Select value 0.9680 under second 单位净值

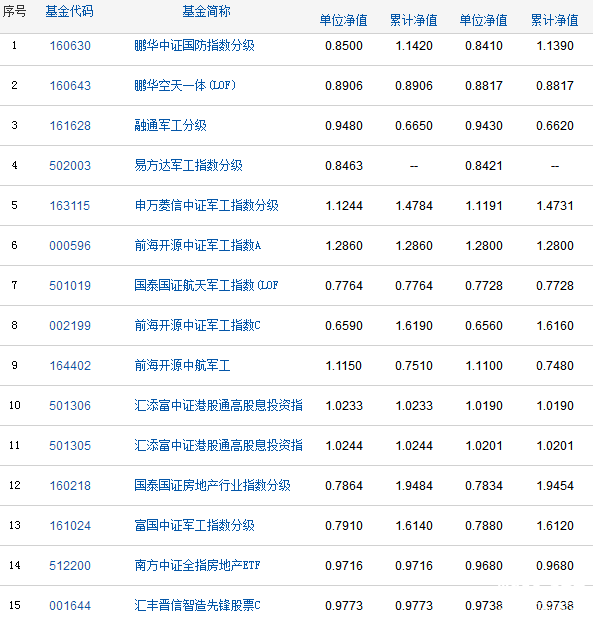(x=484, y=566)
